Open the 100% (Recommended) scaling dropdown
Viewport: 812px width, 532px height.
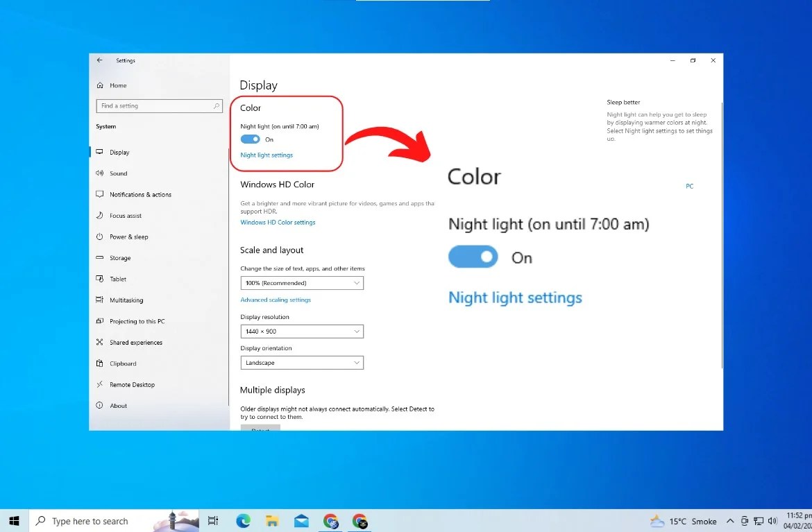pos(301,282)
